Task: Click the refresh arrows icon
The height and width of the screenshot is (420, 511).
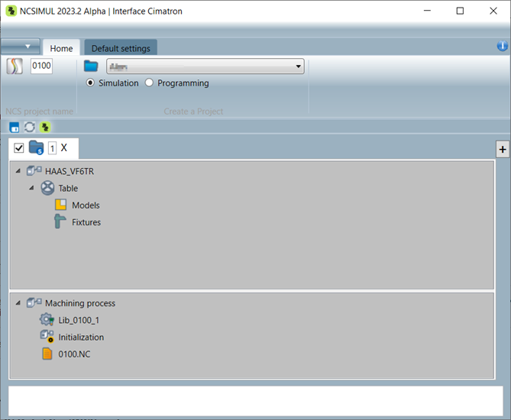Action: (x=30, y=127)
